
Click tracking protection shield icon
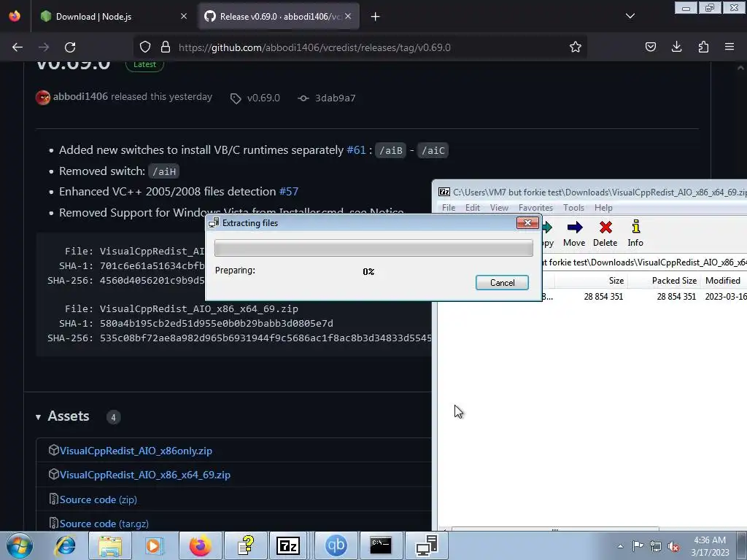point(145,47)
